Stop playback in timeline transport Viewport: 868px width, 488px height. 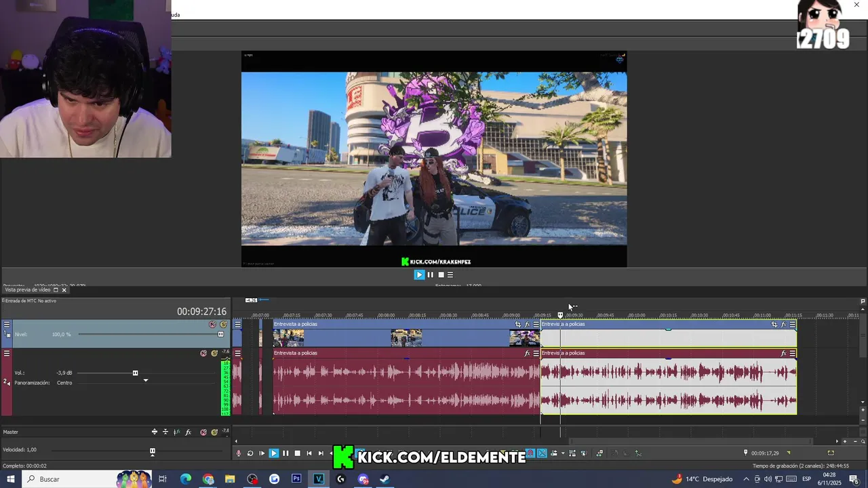tap(298, 453)
